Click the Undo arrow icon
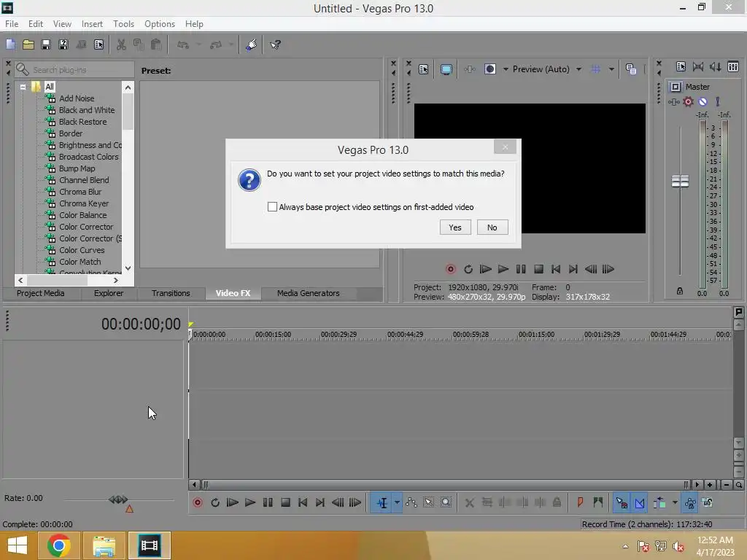The image size is (747, 560). coord(183,44)
